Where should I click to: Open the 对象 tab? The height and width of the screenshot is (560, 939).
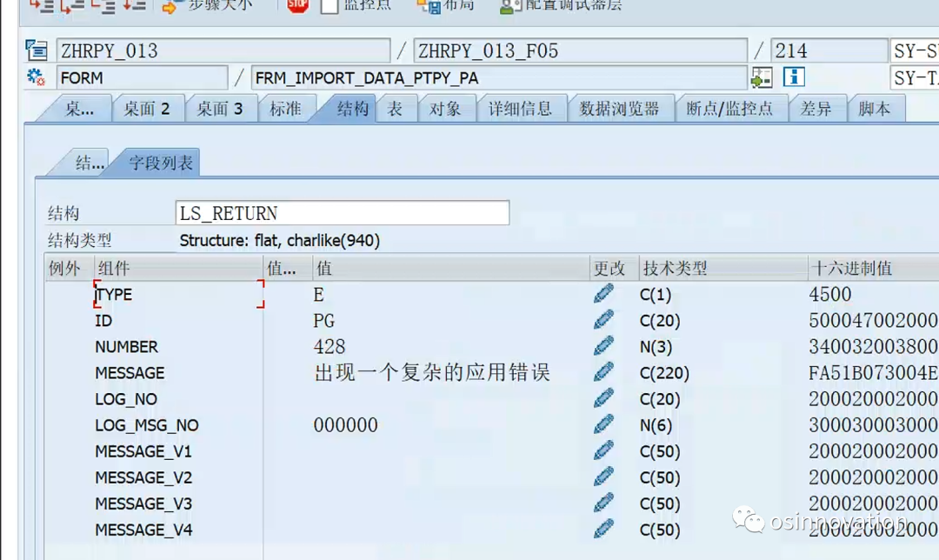445,109
